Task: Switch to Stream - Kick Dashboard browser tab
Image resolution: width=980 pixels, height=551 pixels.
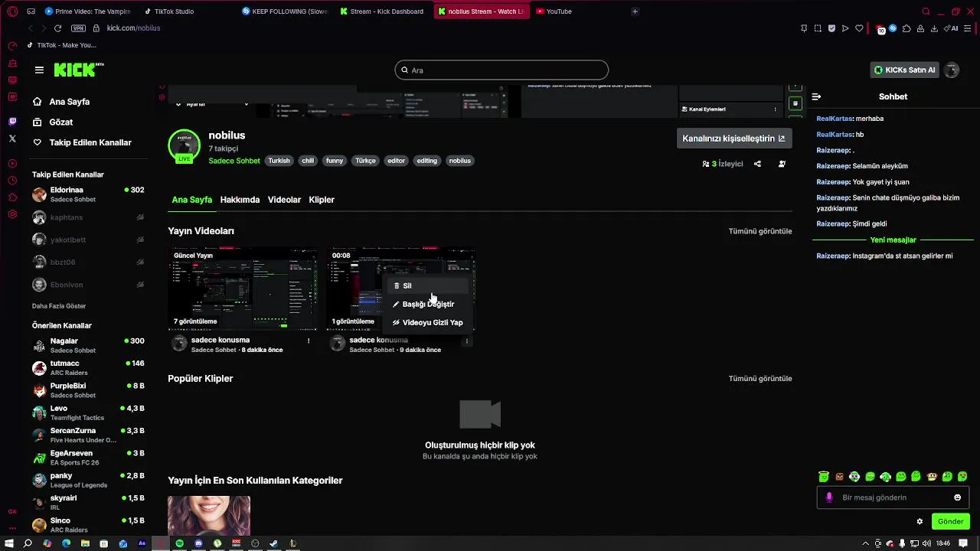Action: (383, 11)
